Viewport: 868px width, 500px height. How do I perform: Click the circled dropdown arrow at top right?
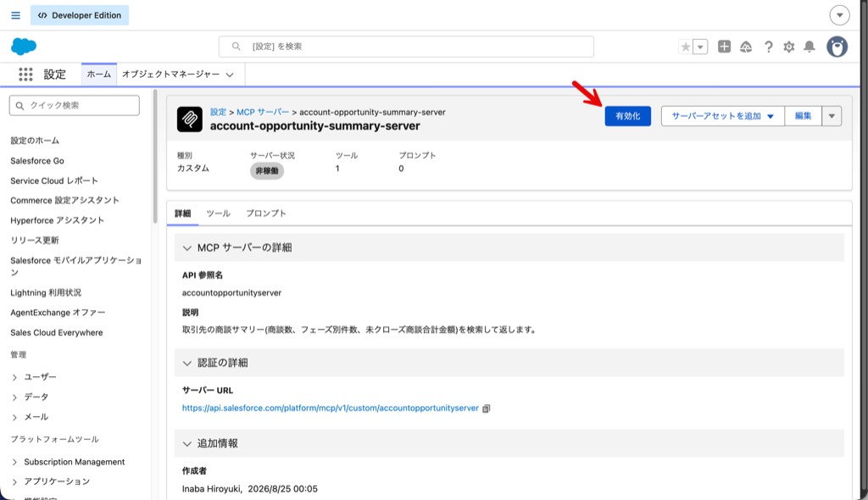[839, 15]
